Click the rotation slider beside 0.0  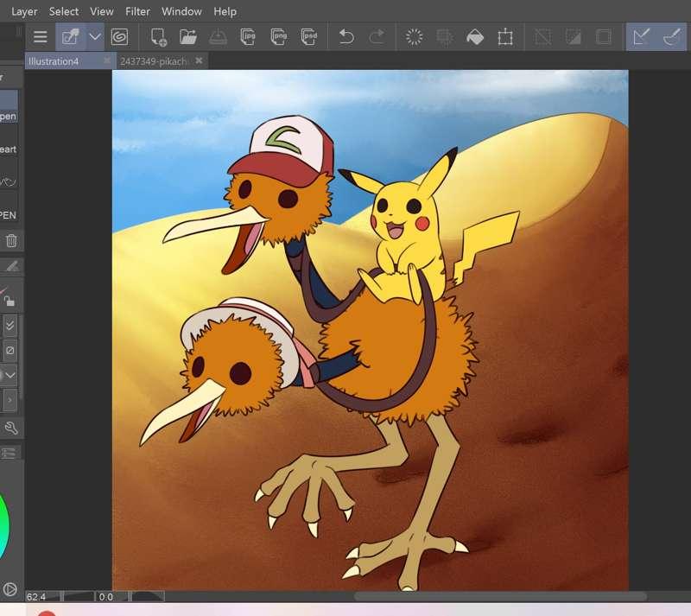pos(147,597)
